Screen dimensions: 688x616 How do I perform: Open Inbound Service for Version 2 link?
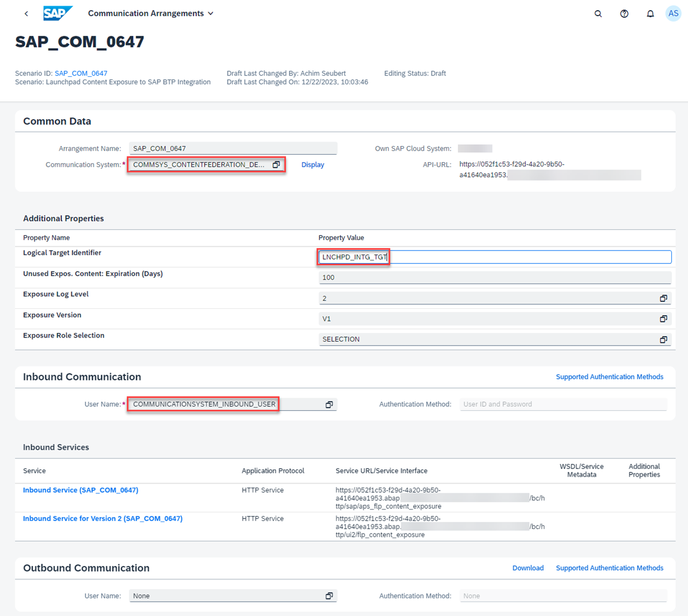coord(103,519)
